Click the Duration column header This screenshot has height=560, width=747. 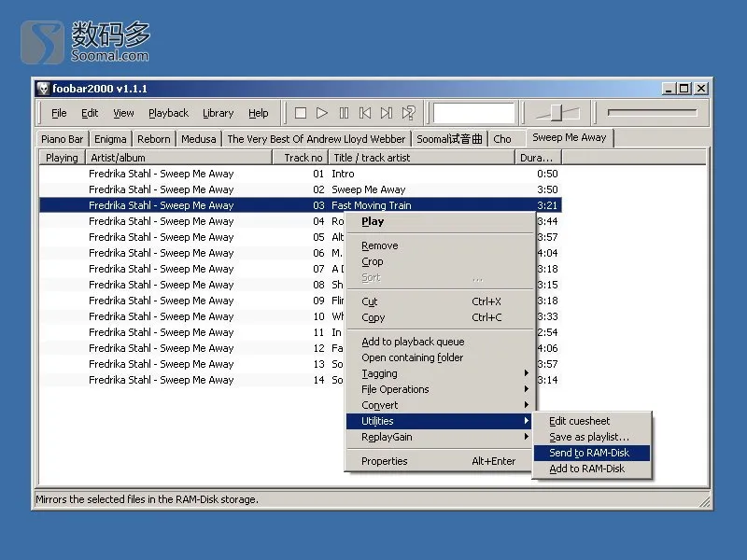pyautogui.click(x=539, y=158)
